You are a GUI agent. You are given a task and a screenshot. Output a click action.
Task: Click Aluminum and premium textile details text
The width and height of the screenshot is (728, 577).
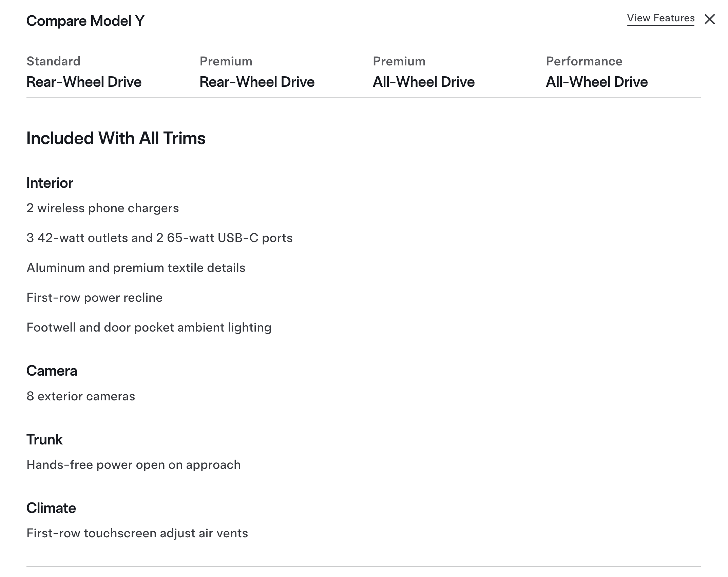(136, 268)
